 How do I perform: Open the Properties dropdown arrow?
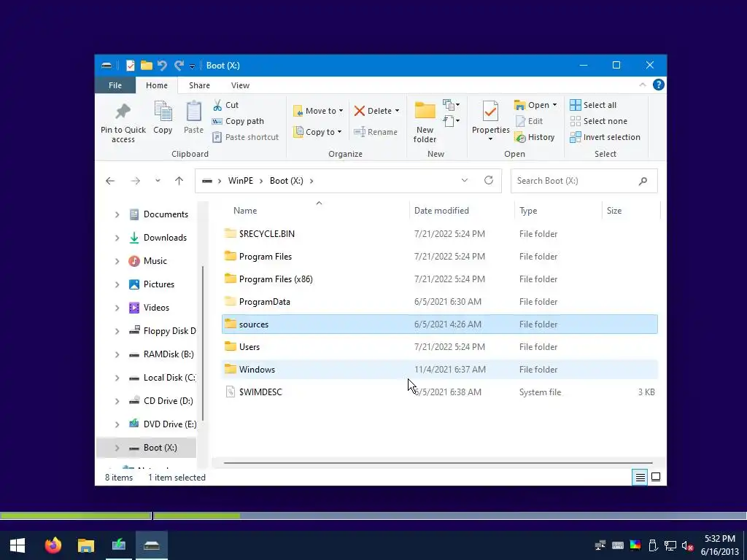coord(490,139)
